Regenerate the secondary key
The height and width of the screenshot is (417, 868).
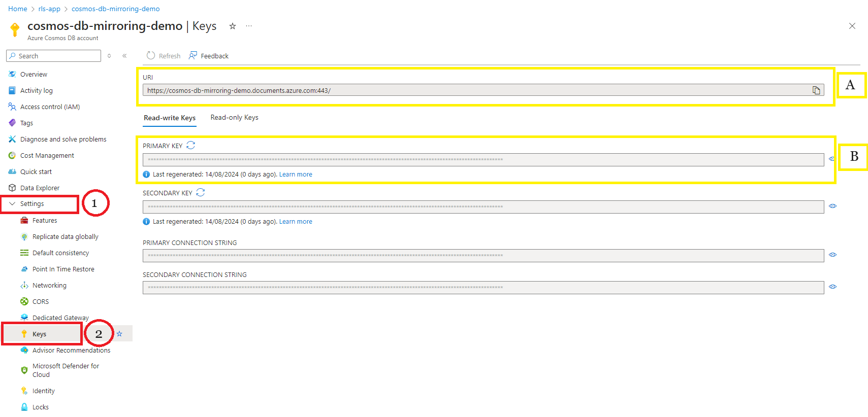tap(201, 193)
